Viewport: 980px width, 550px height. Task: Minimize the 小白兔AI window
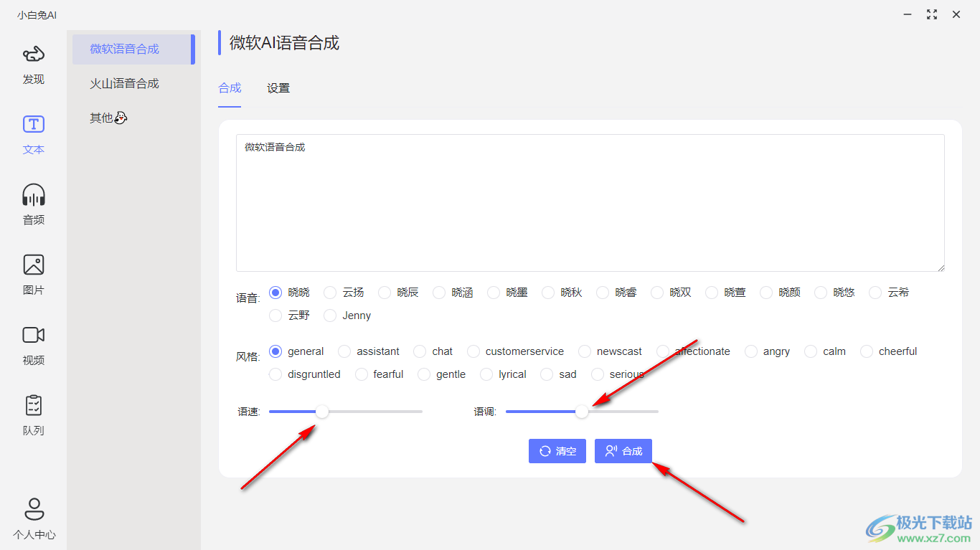coord(908,14)
